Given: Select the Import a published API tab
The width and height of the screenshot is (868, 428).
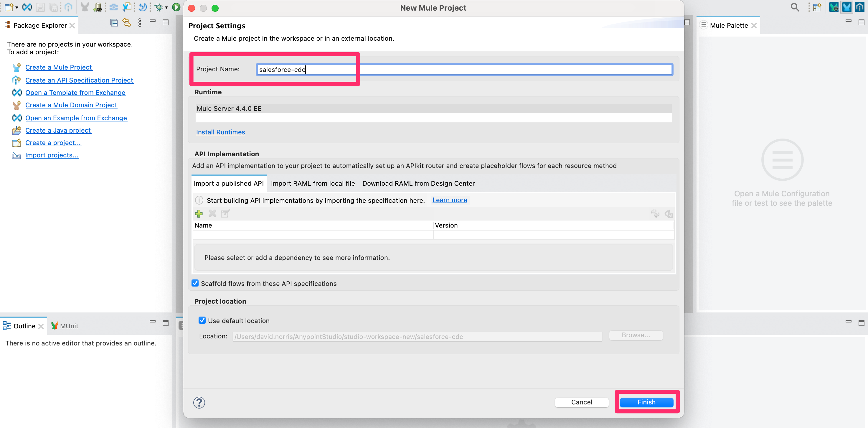Looking at the screenshot, I should (229, 183).
